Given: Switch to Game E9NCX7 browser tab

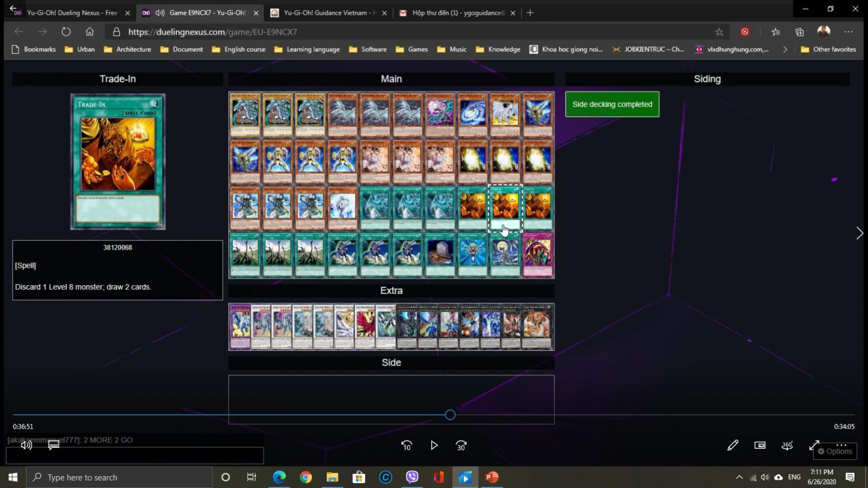Looking at the screenshot, I should (201, 12).
